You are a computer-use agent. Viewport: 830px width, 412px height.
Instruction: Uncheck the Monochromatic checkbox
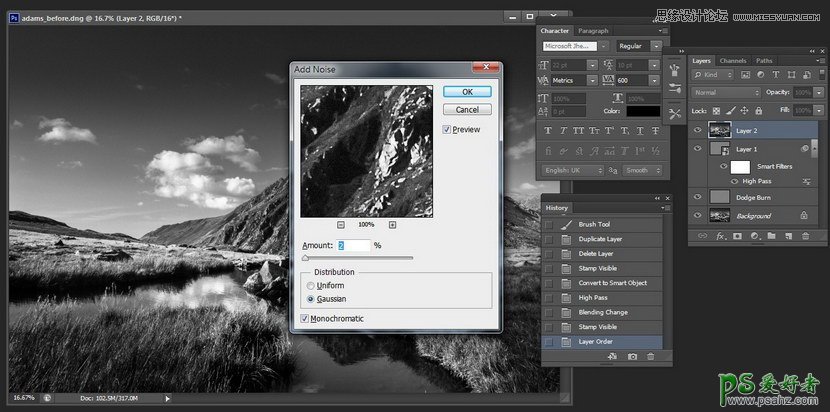click(x=306, y=319)
